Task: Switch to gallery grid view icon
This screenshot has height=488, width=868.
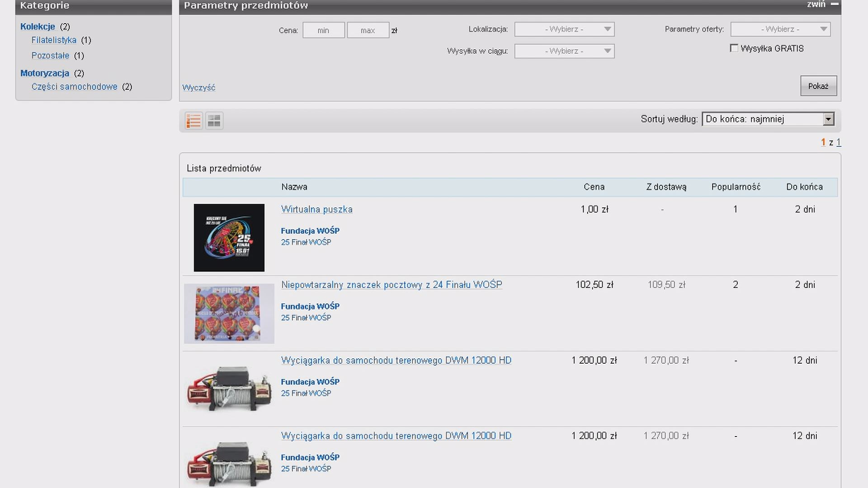Action: click(214, 121)
